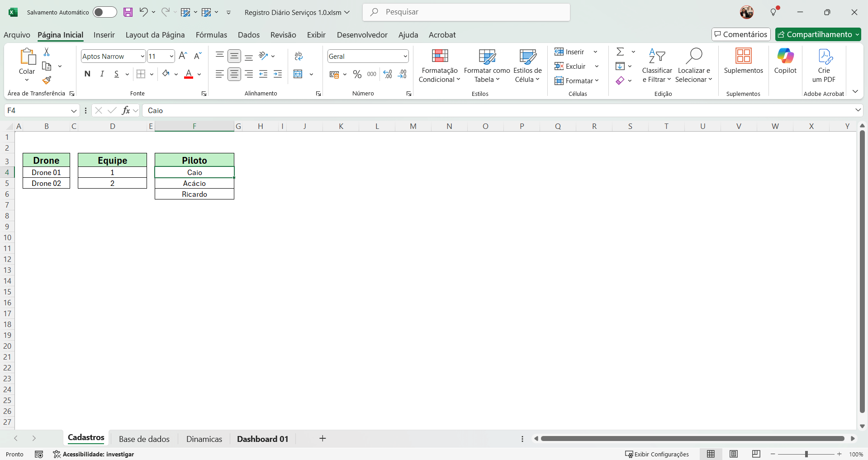868x460 pixels.
Task: Decrease decimal places icon
Action: coord(402,74)
